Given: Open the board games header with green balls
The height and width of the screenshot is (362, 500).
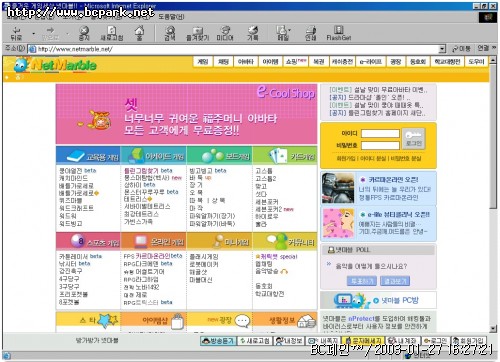Looking at the screenshot, I should point(219,156).
